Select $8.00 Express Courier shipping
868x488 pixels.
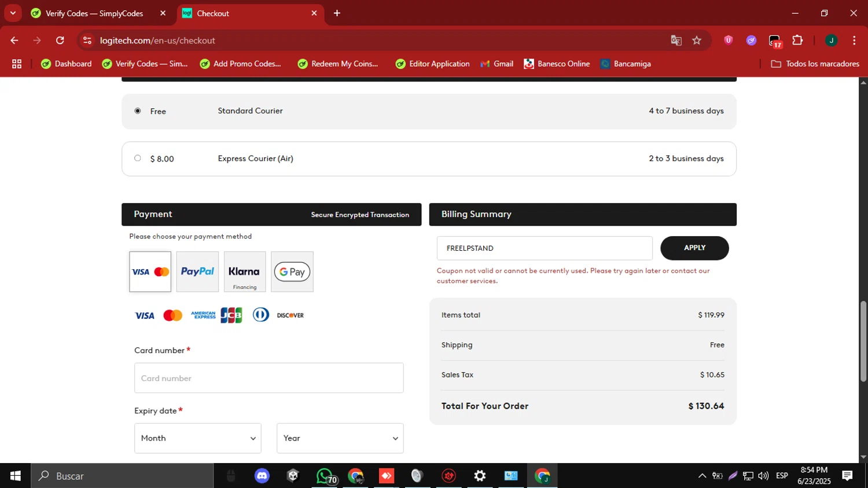(137, 158)
